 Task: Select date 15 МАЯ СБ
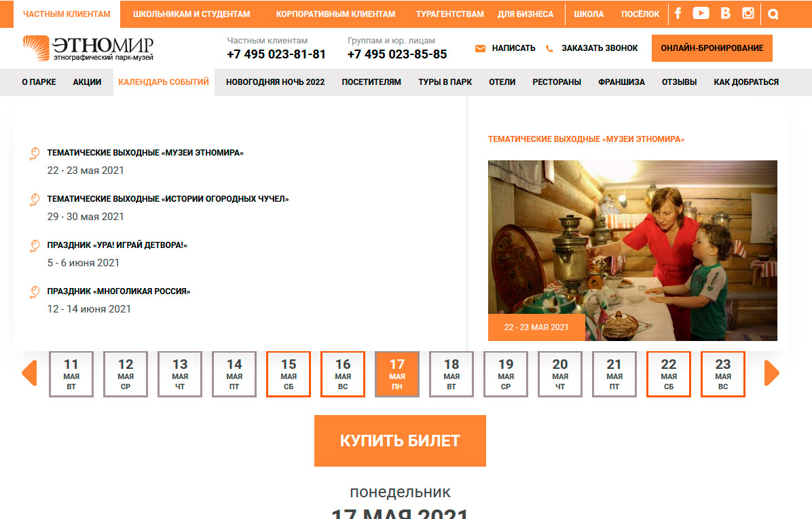(x=289, y=374)
